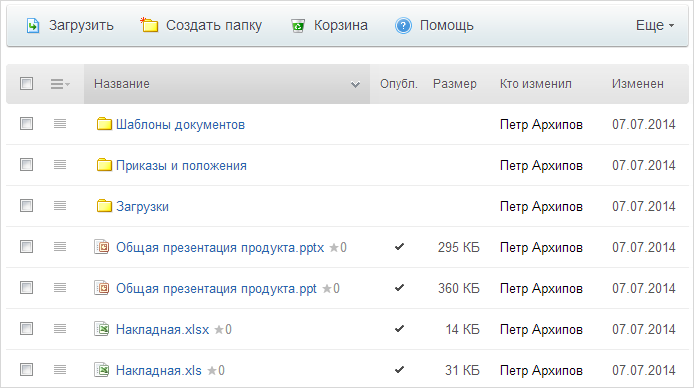Open row actions menu for Загрузки
This screenshot has height=388, width=694.
pyautogui.click(x=60, y=206)
